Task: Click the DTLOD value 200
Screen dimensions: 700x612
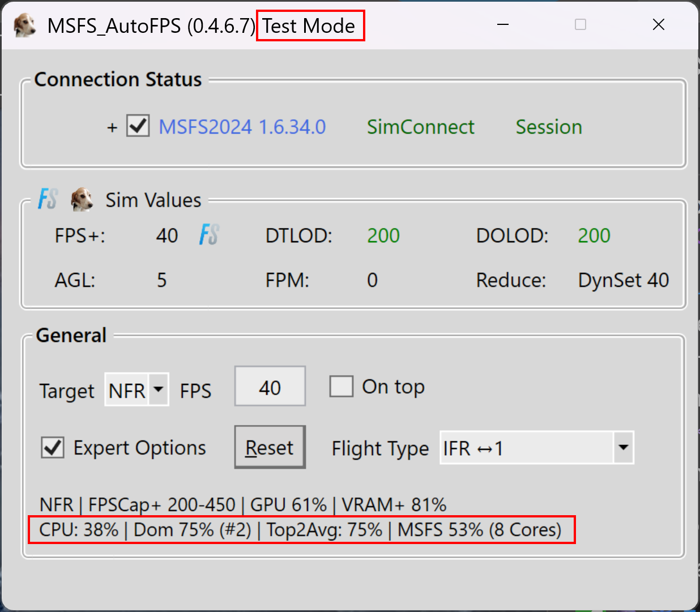Action: point(383,236)
